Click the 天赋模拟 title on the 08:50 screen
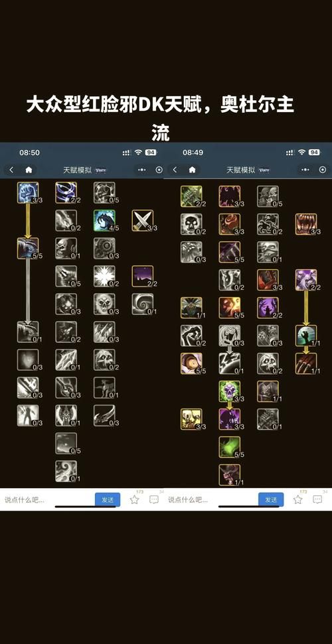 [x=78, y=170]
